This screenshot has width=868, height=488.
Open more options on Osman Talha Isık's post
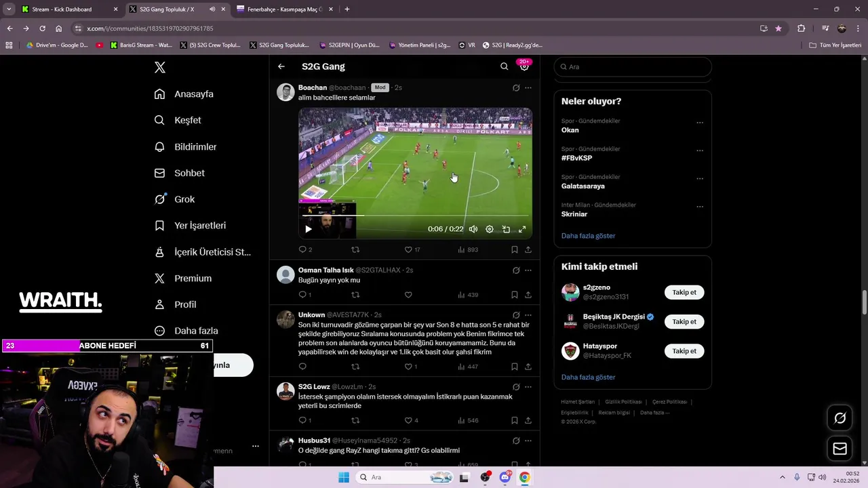pos(528,270)
